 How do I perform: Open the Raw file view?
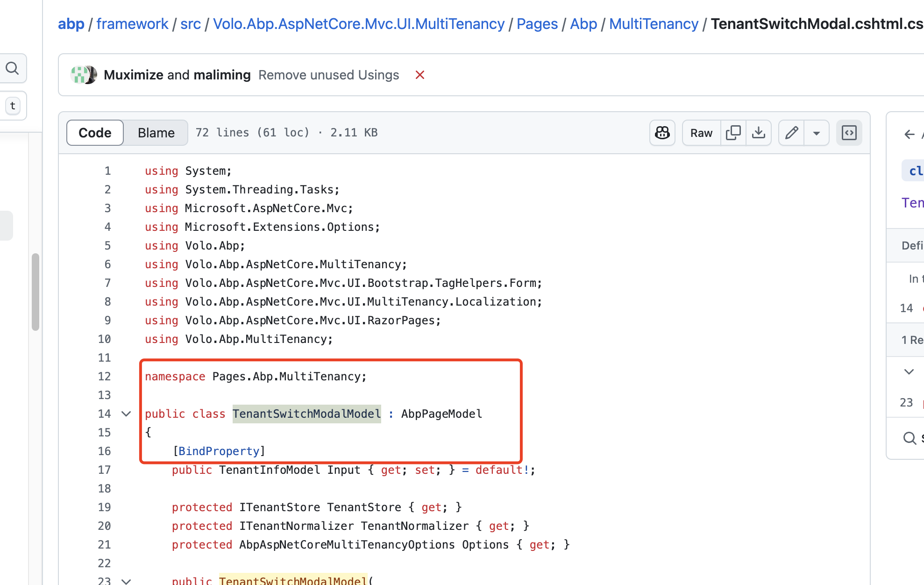click(x=701, y=133)
